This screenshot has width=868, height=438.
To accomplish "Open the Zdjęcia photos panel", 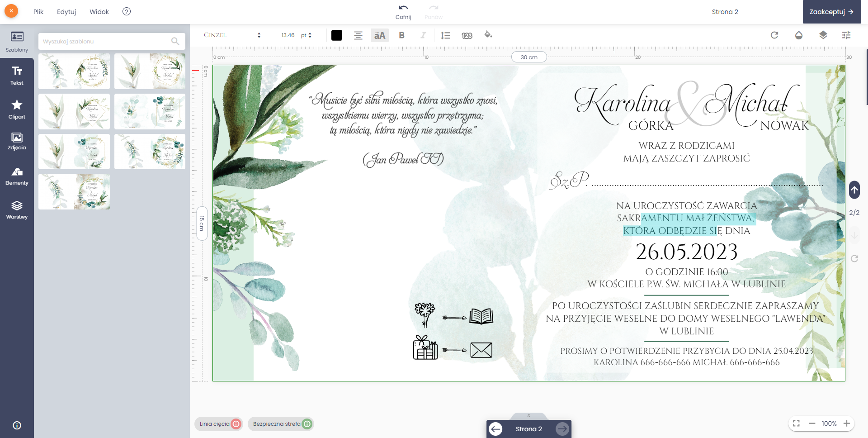I will (17, 141).
